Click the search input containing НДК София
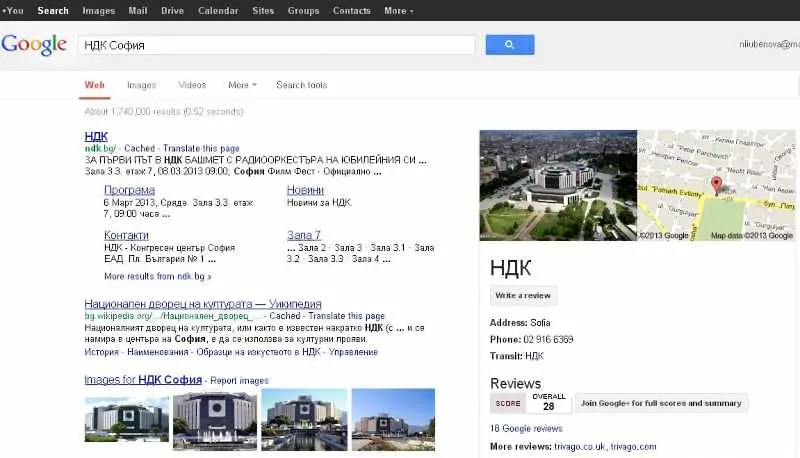 click(277, 45)
